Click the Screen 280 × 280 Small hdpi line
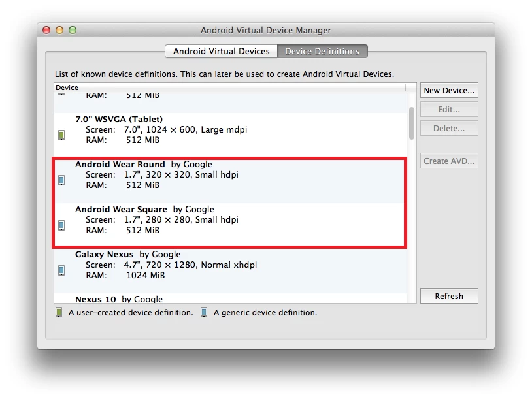The image size is (532, 401). [x=162, y=220]
